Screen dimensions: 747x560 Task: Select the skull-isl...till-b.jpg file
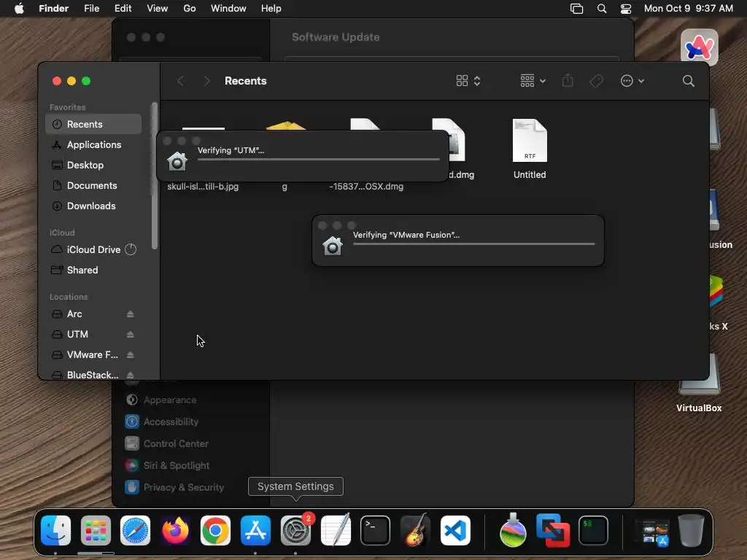pyautogui.click(x=203, y=187)
